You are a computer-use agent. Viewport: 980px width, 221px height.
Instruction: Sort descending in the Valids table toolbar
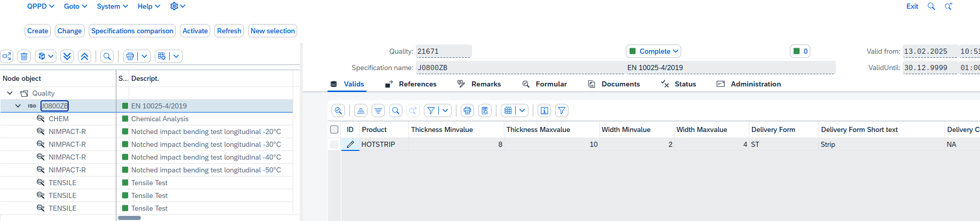coord(378,110)
